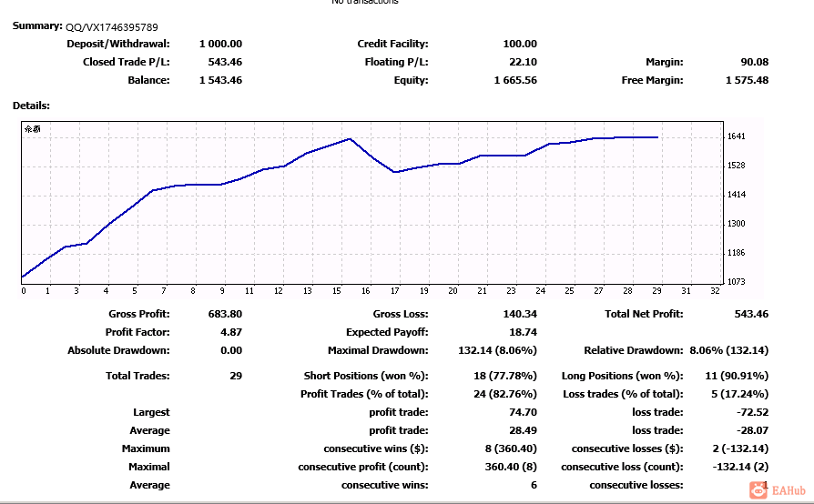This screenshot has height=504, width=814.
Task: Click the account ID QQ/VX1746395789
Action: [x=112, y=27]
